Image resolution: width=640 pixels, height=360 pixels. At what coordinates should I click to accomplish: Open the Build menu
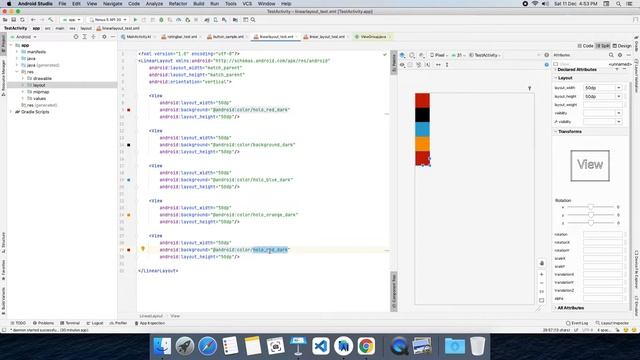pos(199,4)
